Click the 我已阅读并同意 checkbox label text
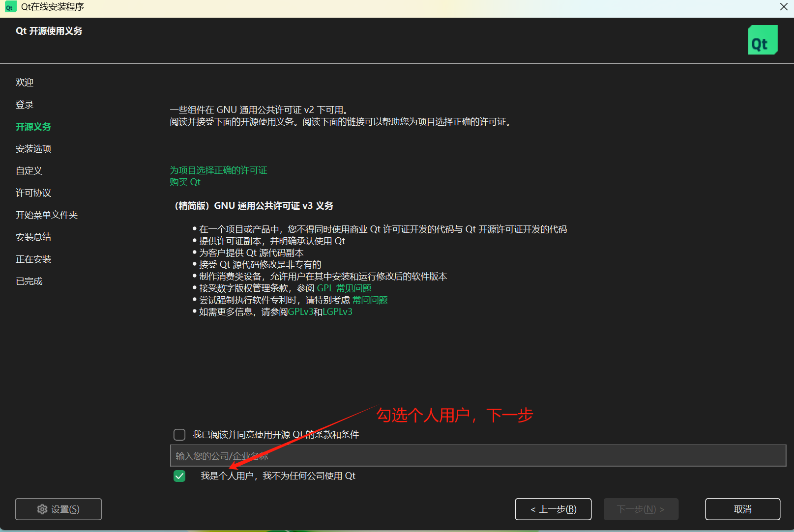The width and height of the screenshot is (794, 532). [276, 435]
